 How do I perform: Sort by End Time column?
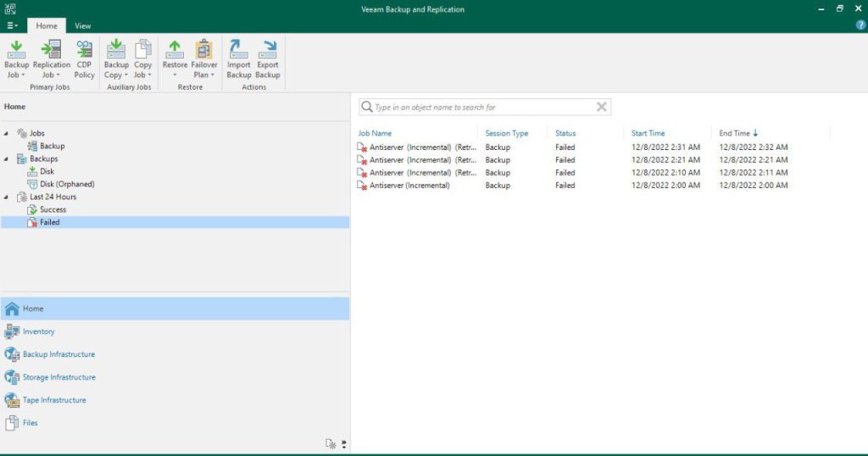(x=735, y=133)
